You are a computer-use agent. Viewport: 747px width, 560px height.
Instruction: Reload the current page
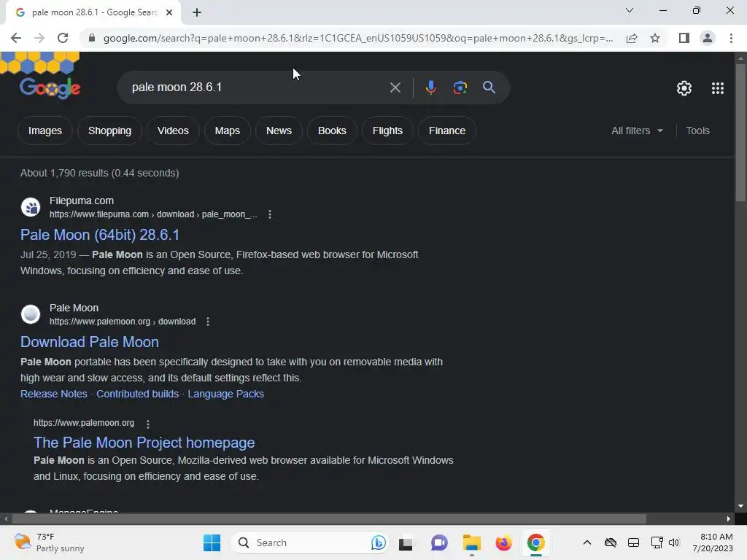63,38
